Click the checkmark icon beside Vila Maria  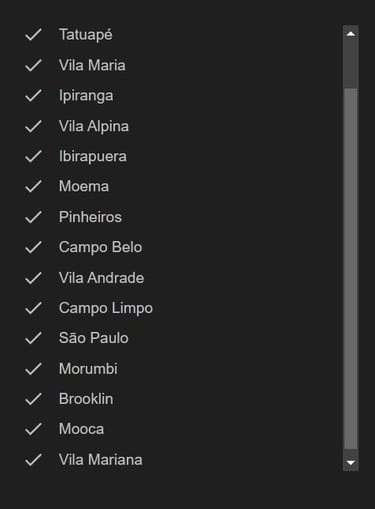[33, 65]
